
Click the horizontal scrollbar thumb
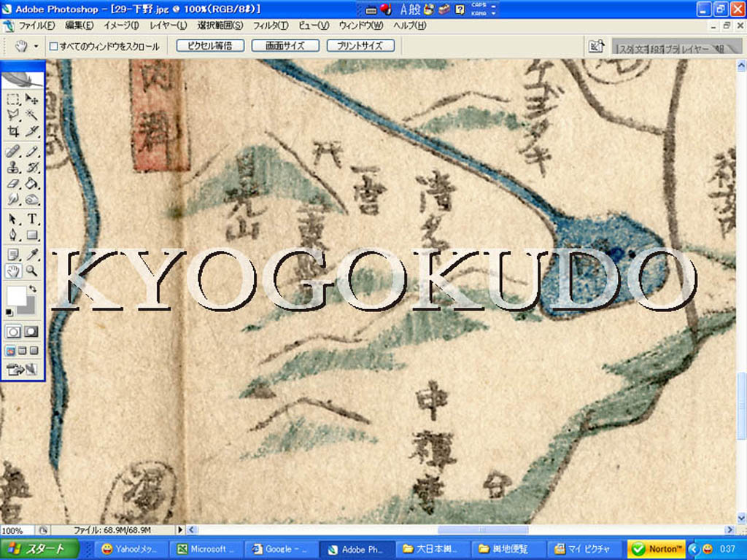click(x=482, y=529)
